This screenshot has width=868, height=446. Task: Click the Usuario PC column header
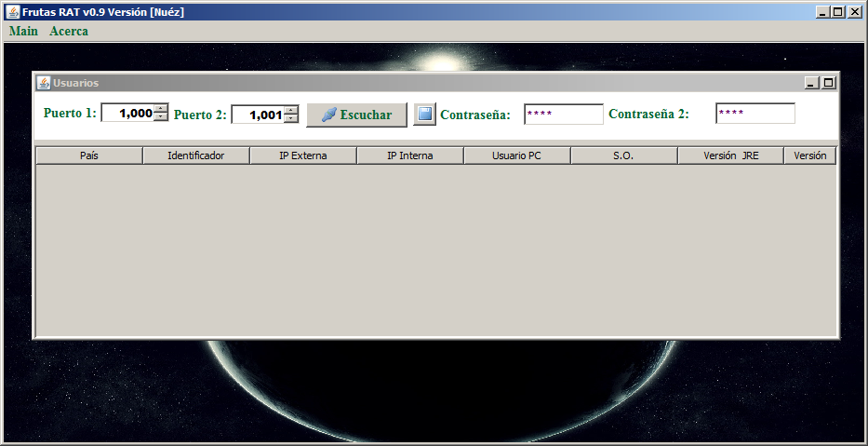point(516,155)
